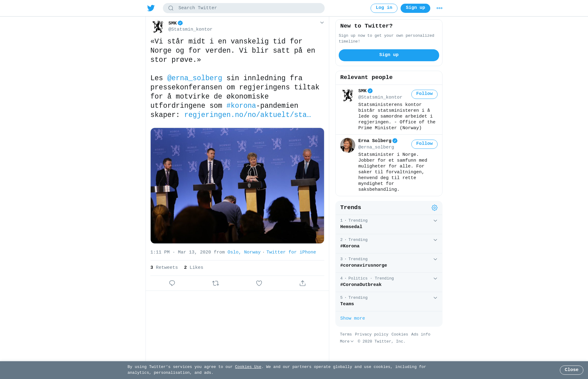Click the share upload icon
Viewport: 588px width, 379px height.
tap(303, 283)
